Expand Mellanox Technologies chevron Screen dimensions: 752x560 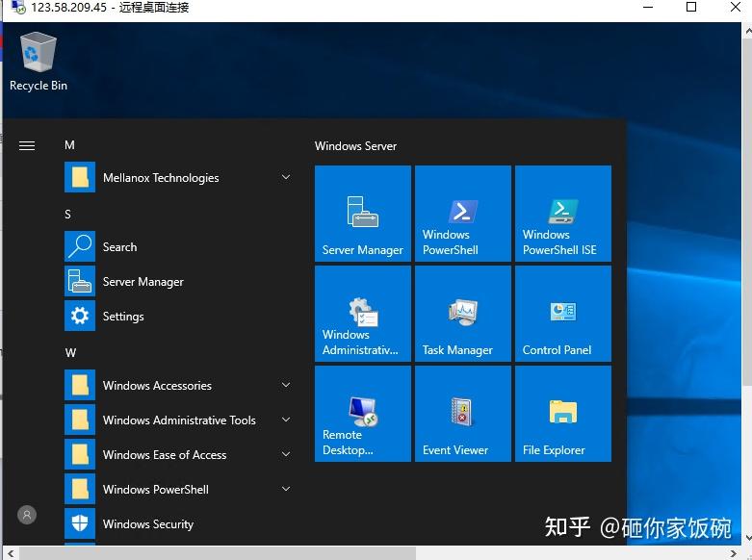tap(286, 177)
